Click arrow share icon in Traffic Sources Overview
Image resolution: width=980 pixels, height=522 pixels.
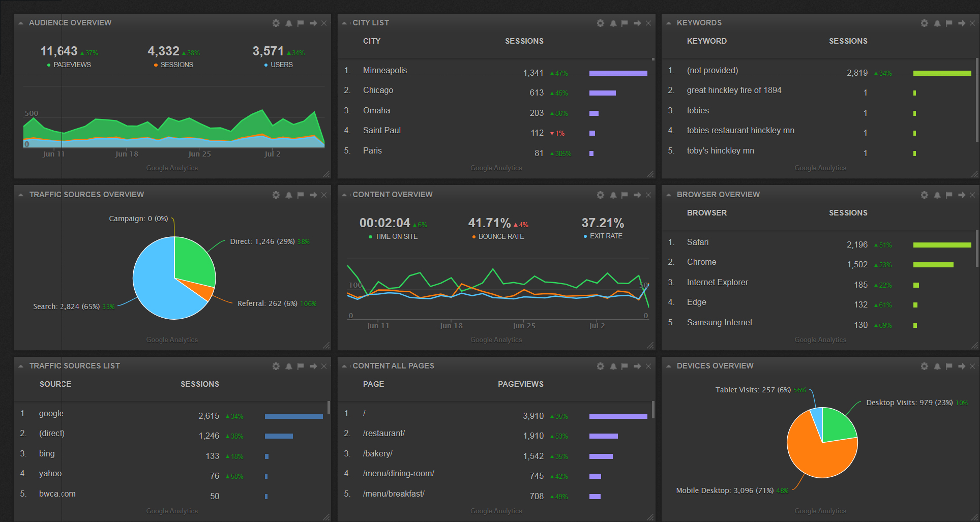[313, 195]
